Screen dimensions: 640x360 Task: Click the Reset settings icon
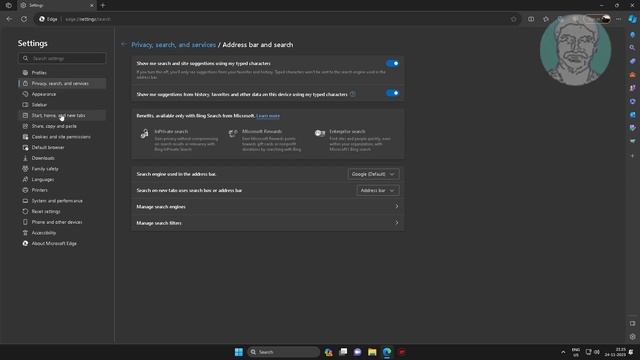coord(25,211)
